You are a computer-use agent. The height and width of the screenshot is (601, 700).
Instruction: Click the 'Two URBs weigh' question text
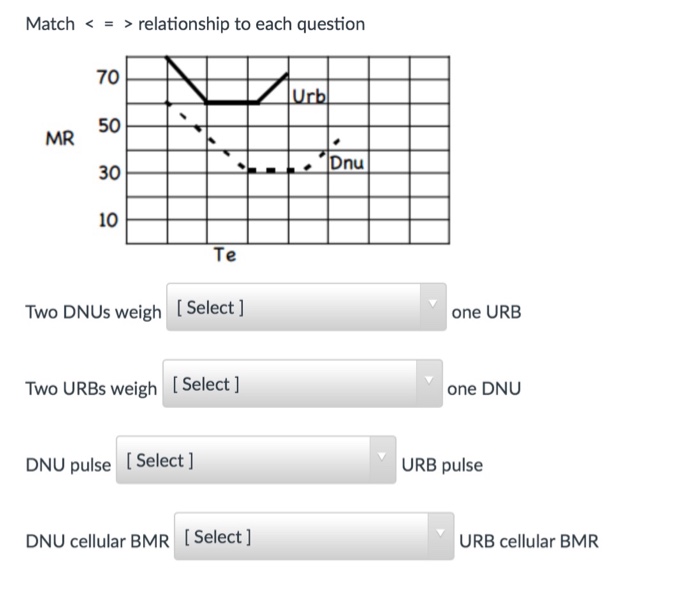pos(91,388)
